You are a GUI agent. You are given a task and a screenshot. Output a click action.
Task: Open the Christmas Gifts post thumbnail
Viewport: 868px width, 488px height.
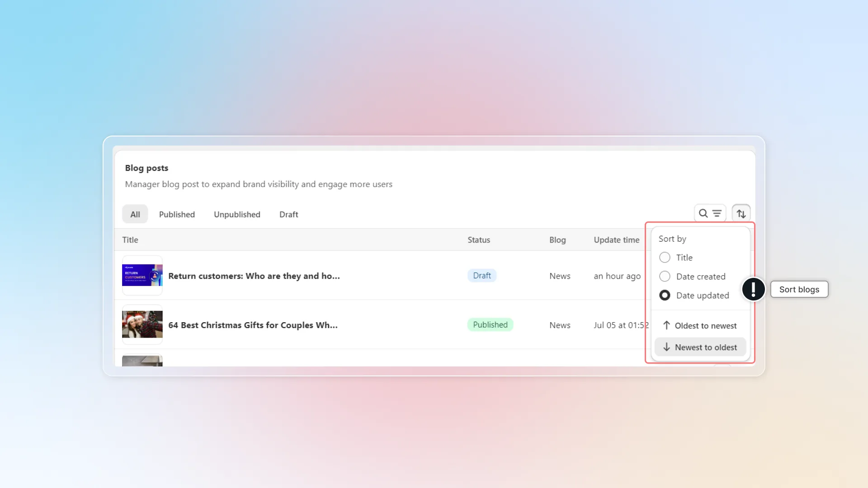[x=142, y=324]
